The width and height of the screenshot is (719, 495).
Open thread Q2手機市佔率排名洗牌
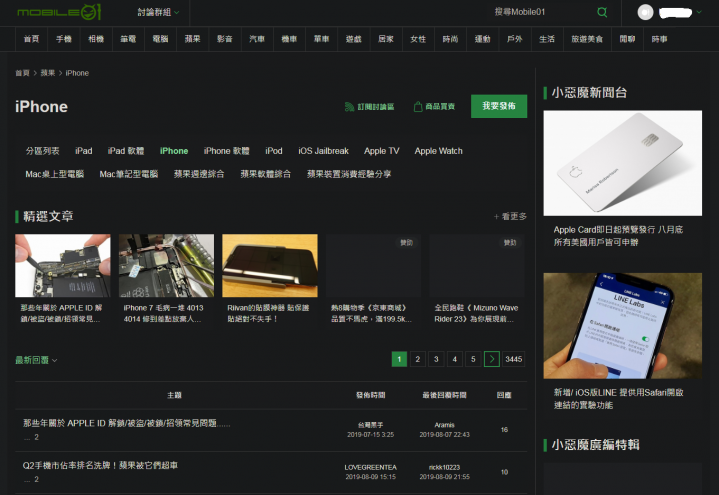click(100, 465)
